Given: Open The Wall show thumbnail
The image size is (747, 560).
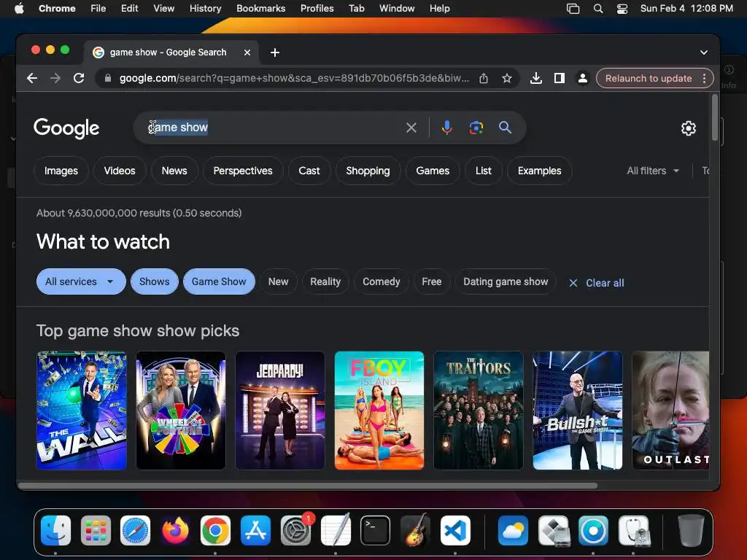Looking at the screenshot, I should click(x=82, y=411).
